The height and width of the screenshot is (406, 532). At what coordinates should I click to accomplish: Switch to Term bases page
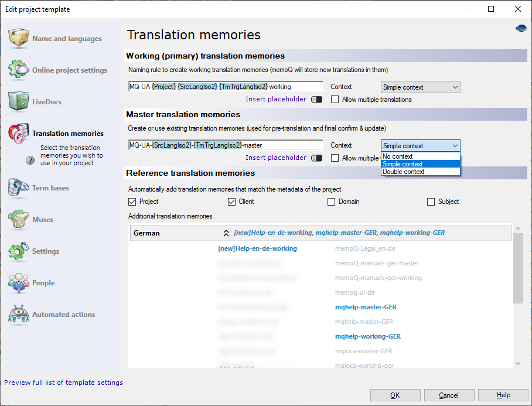pyautogui.click(x=50, y=187)
